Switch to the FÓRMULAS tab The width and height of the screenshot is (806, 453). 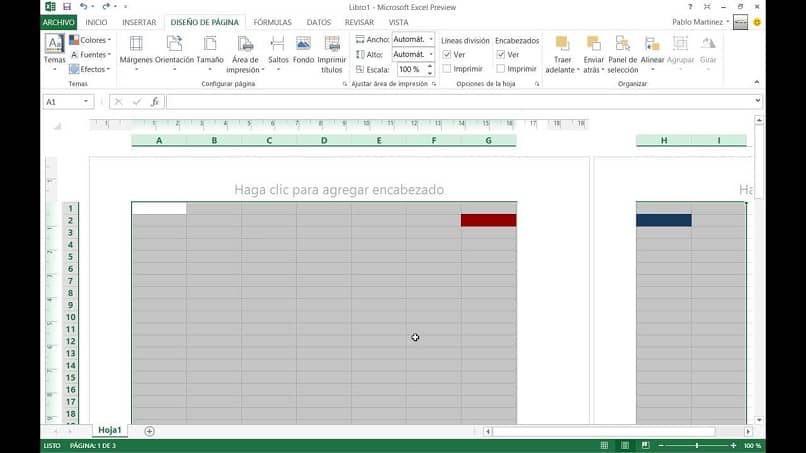pos(272,22)
